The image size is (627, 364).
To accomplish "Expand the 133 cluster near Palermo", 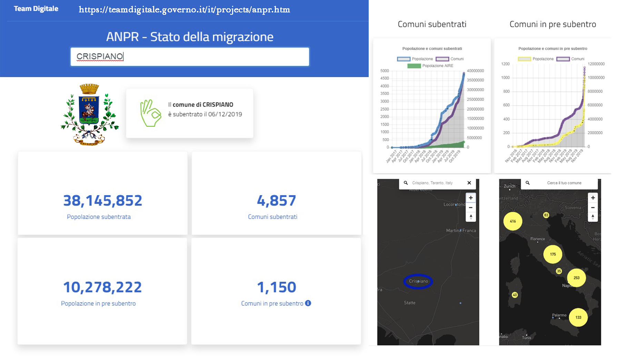I will pos(578,317).
